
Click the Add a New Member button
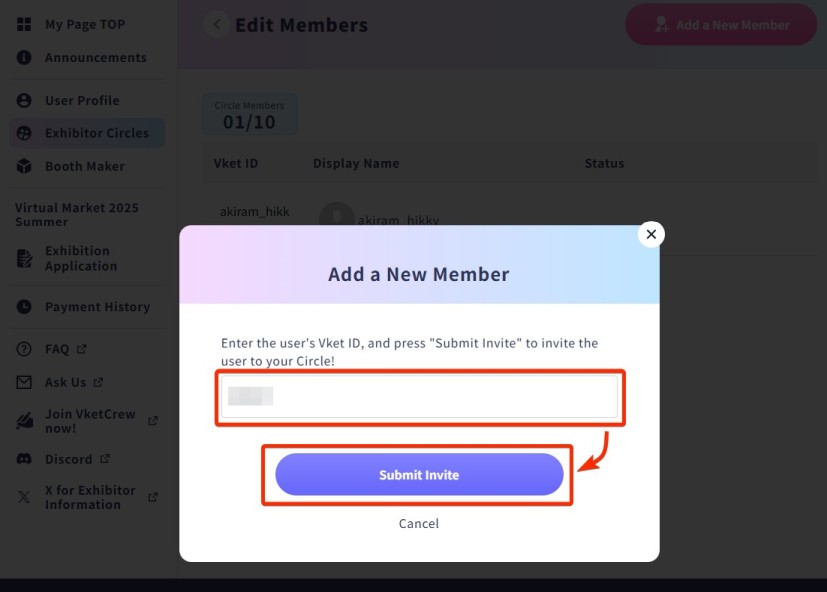(721, 25)
